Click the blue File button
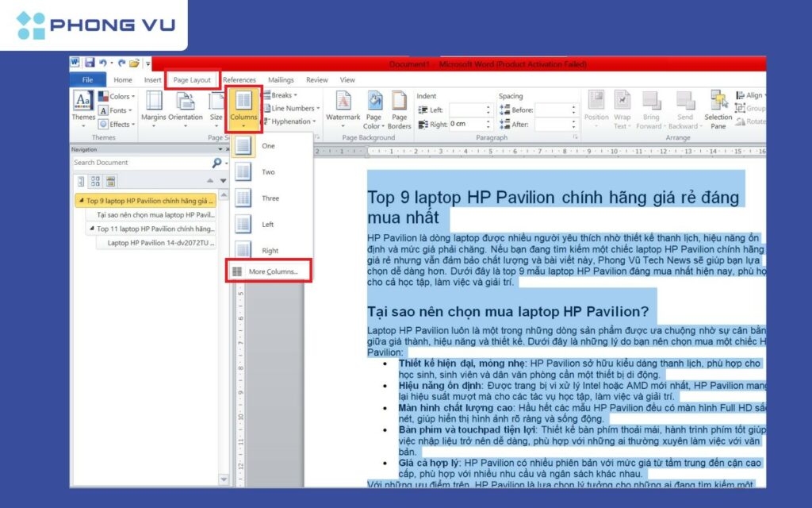This screenshot has width=812, height=508. 87,80
